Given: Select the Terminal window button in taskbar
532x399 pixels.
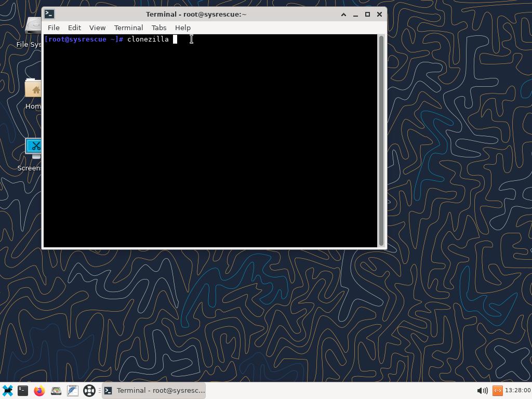Looking at the screenshot, I should tap(154, 391).
